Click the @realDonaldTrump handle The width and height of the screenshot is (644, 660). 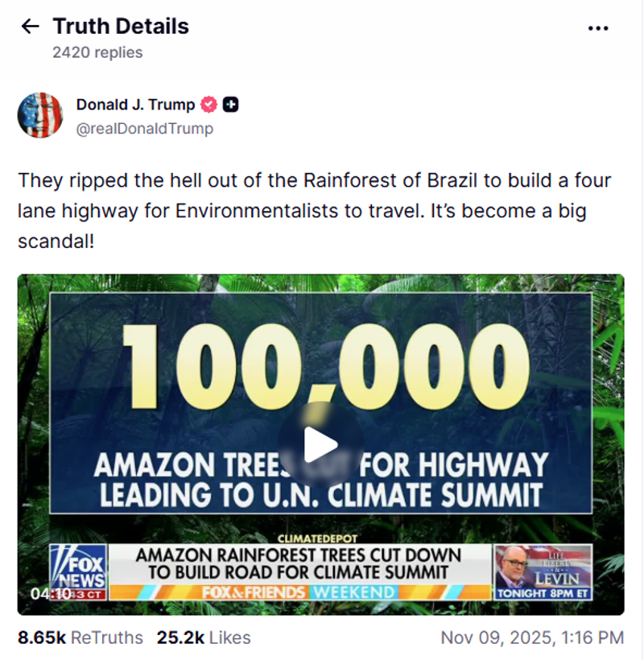tap(145, 129)
